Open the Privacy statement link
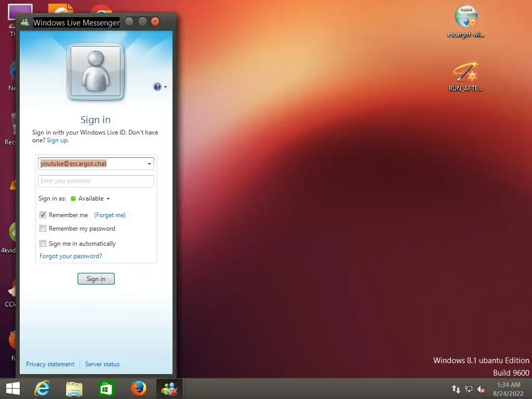 [x=50, y=364]
